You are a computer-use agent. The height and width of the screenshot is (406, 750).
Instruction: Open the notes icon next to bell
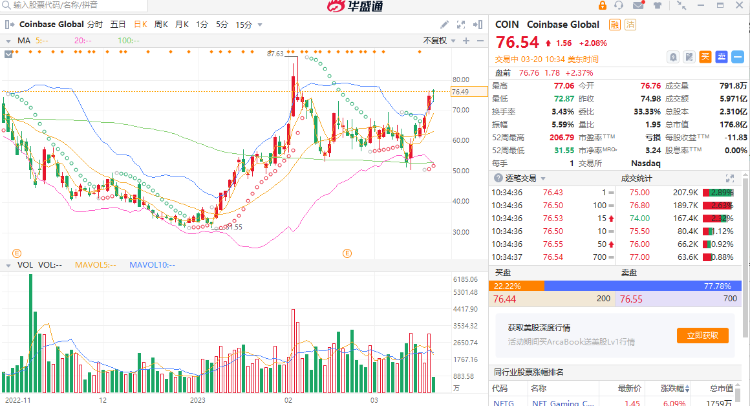point(689,57)
